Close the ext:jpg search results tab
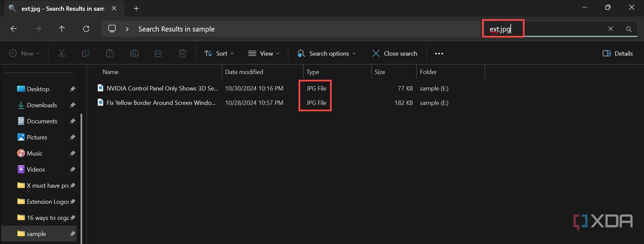The height and width of the screenshot is (244, 644). pos(114,8)
